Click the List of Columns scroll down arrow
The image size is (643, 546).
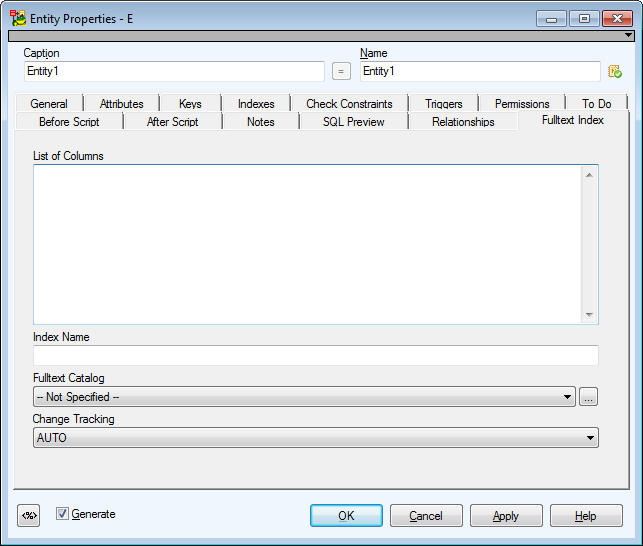click(589, 315)
